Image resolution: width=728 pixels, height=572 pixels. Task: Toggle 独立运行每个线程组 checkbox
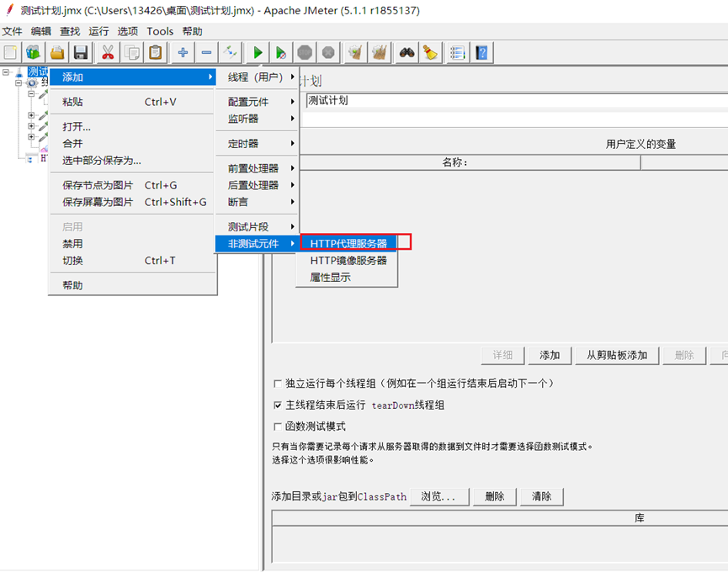point(278,384)
